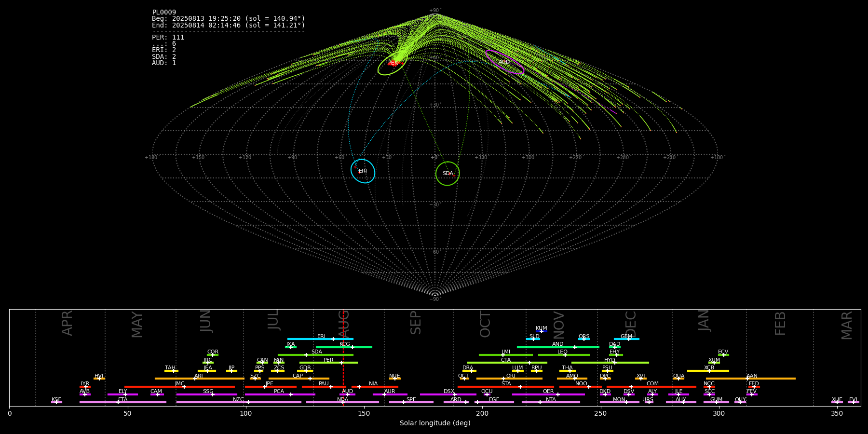Click the PL0009 station title text

164,13
